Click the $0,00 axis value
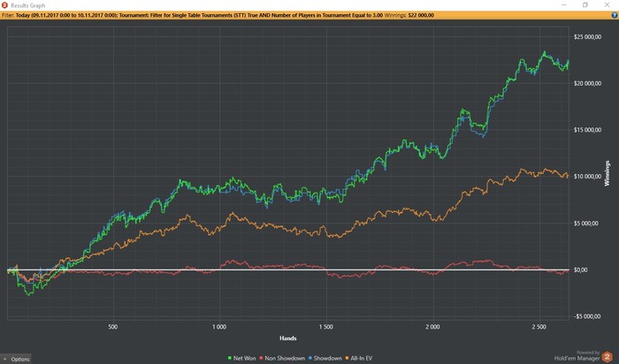Screen dimensions: 619x364 point(580,269)
